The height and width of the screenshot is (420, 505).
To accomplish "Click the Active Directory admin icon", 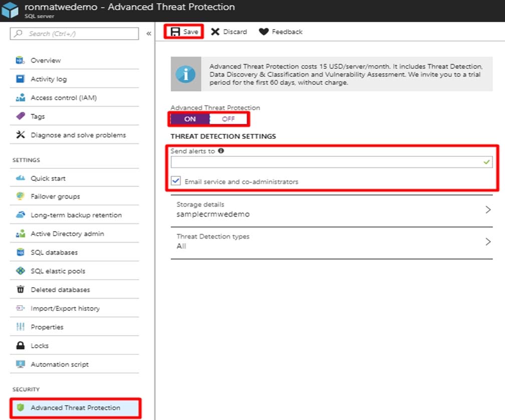I will 20,233.
